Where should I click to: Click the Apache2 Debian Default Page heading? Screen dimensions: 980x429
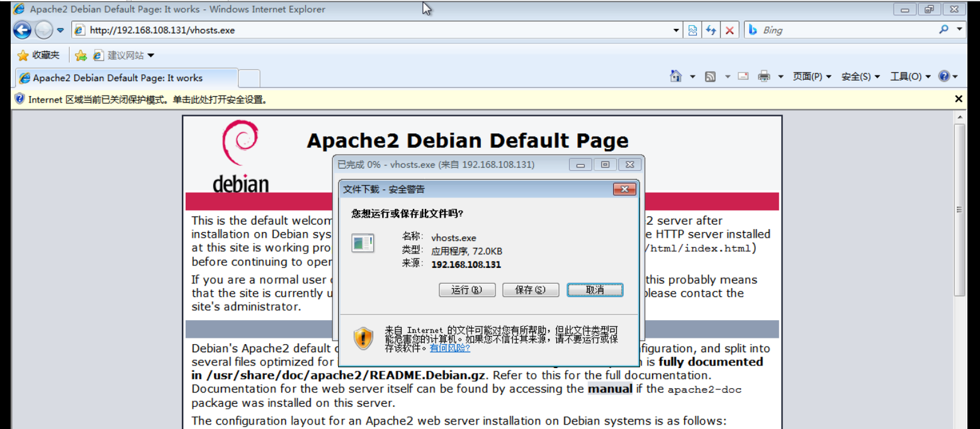point(468,140)
